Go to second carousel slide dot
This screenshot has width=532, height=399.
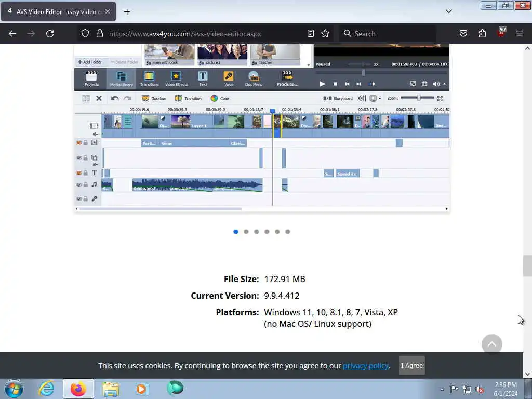(x=246, y=232)
